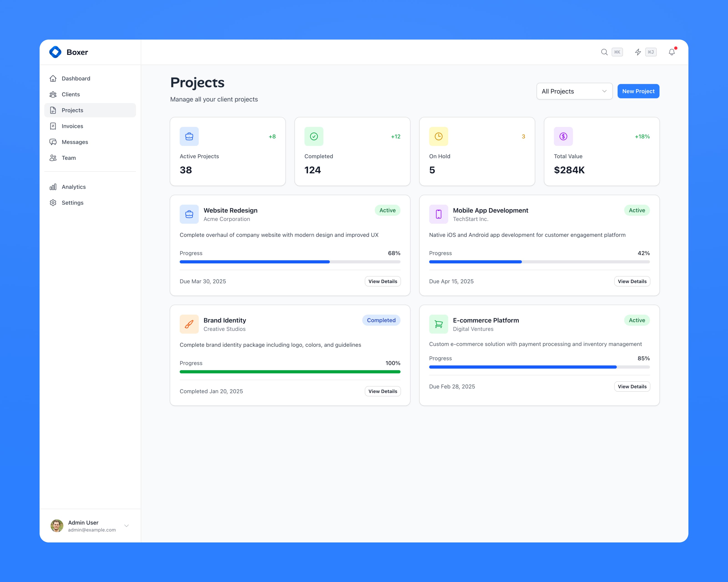View Details for Website Redesign
Screen dimensions: 728x582
point(383,281)
